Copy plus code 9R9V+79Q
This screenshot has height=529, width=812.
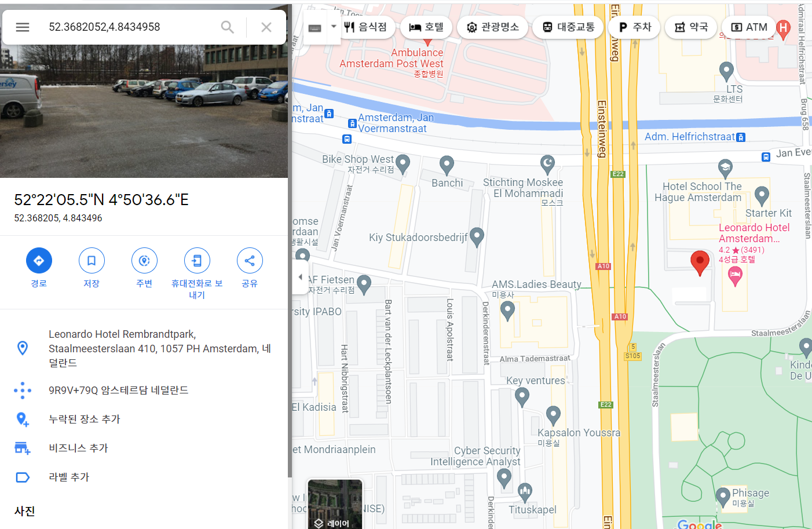[144, 390]
